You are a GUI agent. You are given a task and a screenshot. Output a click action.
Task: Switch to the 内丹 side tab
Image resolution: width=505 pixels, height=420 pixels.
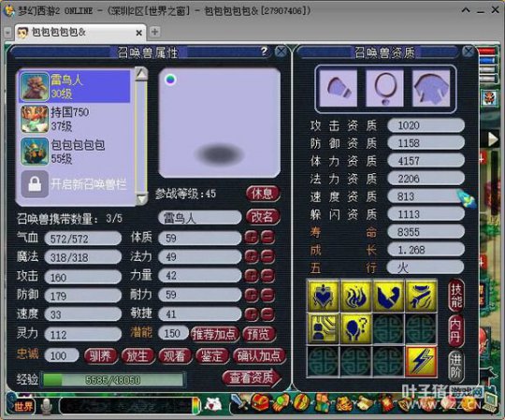pyautogui.click(x=455, y=330)
